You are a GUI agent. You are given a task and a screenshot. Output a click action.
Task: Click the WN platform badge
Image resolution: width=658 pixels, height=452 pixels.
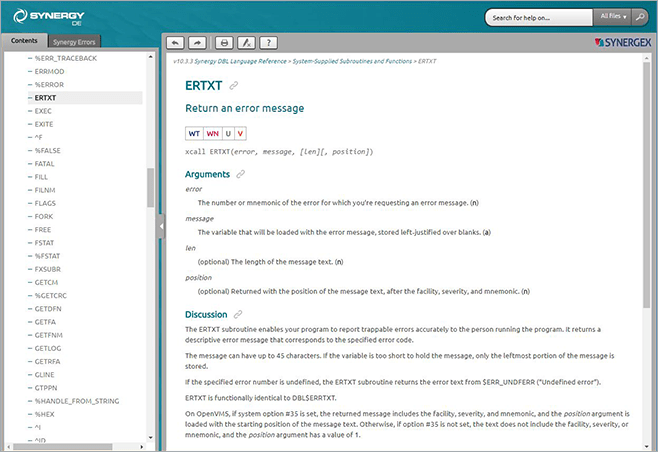coord(212,133)
